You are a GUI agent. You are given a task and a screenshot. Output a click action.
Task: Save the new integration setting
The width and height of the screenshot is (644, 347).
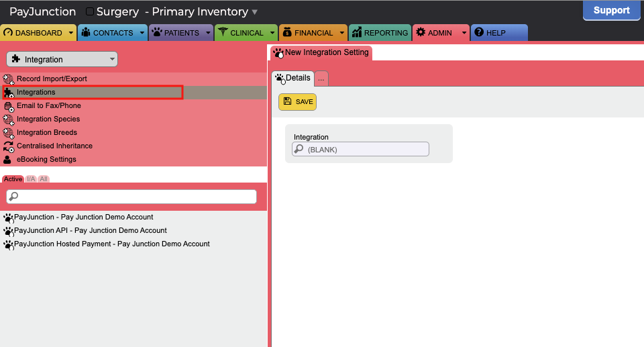click(297, 102)
